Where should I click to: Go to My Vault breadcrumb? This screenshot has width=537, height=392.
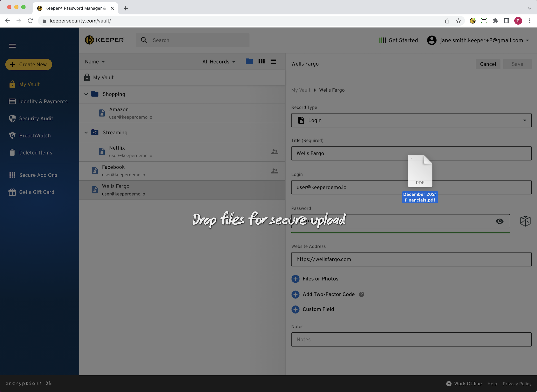(301, 90)
